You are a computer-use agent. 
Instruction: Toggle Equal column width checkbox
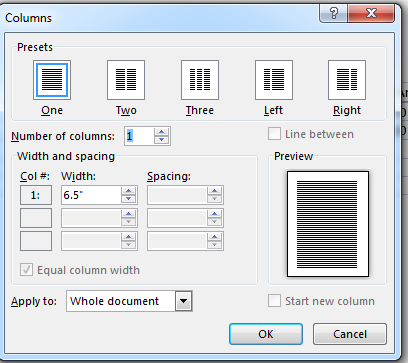(x=26, y=270)
